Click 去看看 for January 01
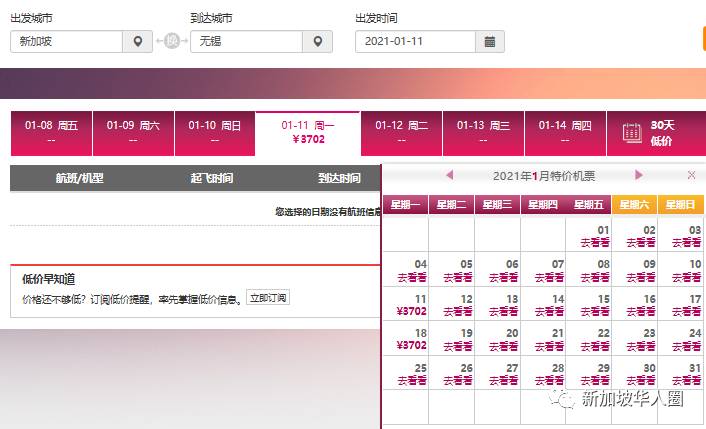The width and height of the screenshot is (706, 429). (595, 243)
